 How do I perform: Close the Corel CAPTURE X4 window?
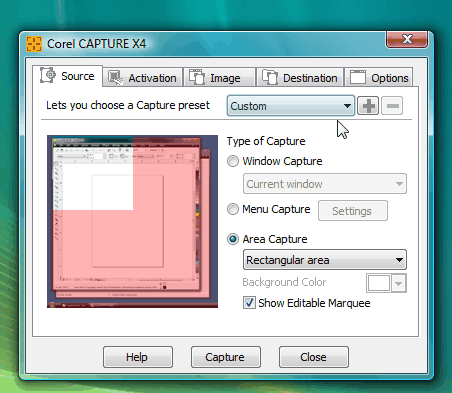407,39
